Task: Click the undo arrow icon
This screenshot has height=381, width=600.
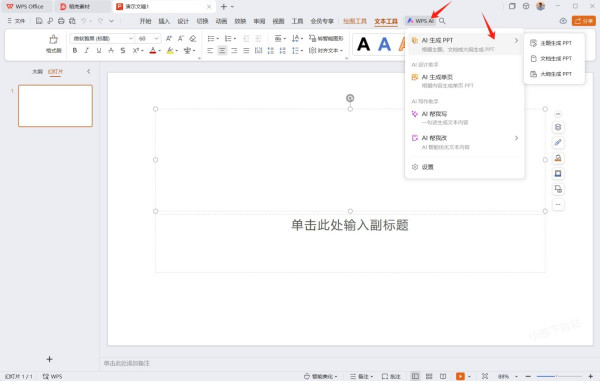Action: [84, 21]
